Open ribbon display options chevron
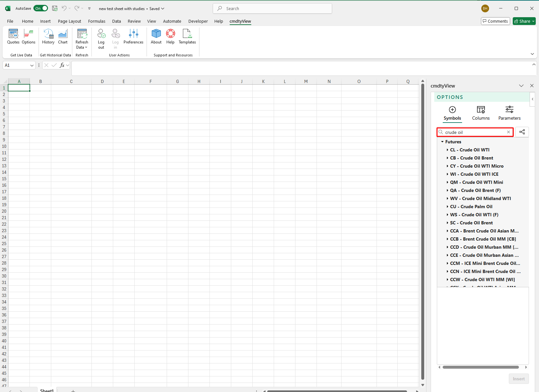This screenshot has height=392, width=539. [532, 54]
